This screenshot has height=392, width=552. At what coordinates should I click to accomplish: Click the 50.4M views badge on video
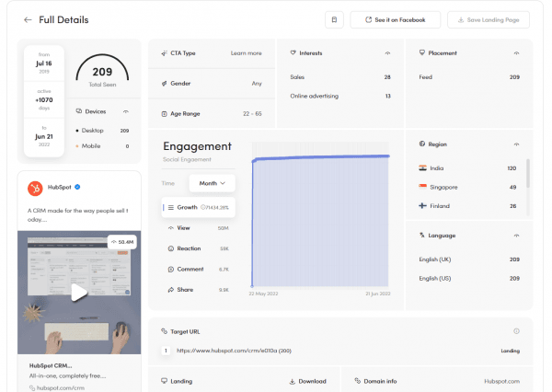pyautogui.click(x=121, y=242)
